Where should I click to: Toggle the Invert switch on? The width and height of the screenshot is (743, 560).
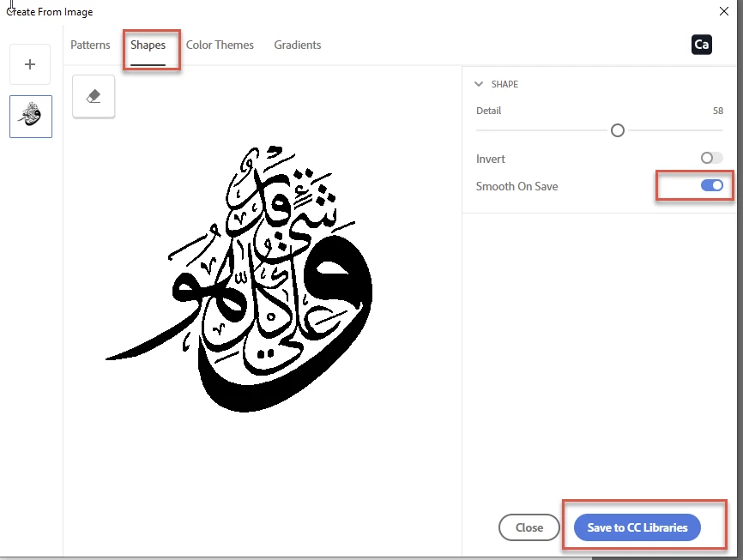[712, 158]
